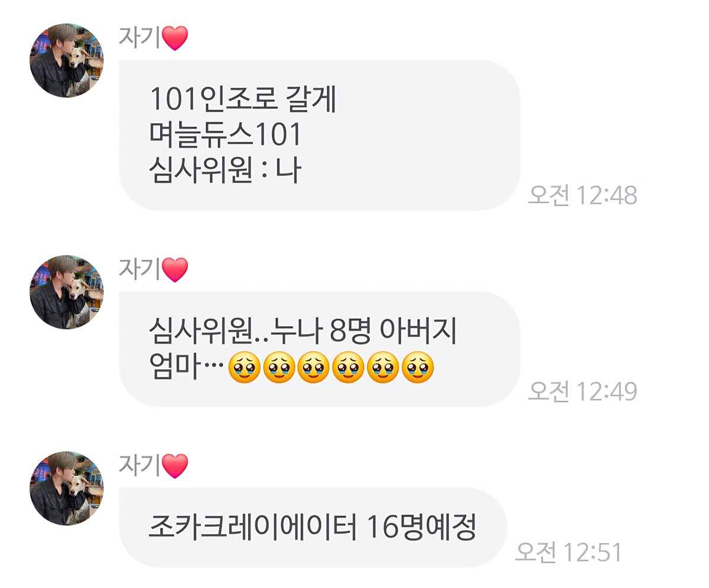Select the message line 며늘듀스101

point(226,135)
